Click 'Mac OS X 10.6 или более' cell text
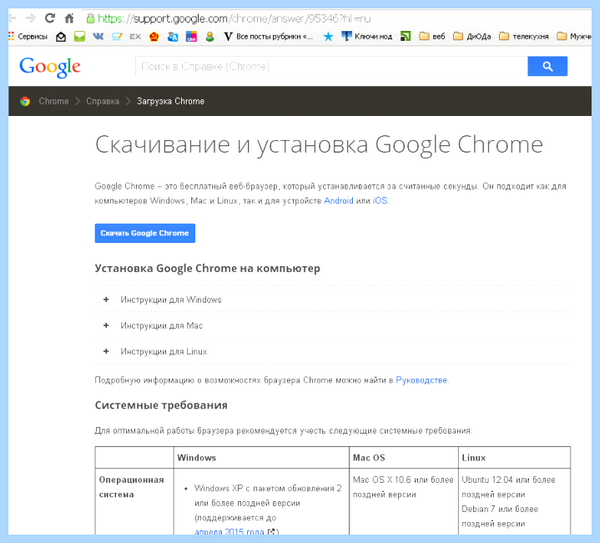Screen dimensions: 600x543 coord(403,480)
